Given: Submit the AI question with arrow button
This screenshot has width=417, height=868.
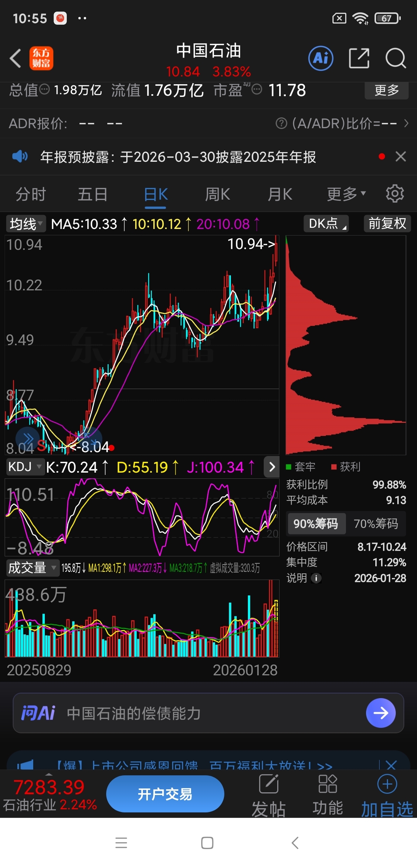Looking at the screenshot, I should pyautogui.click(x=381, y=713).
